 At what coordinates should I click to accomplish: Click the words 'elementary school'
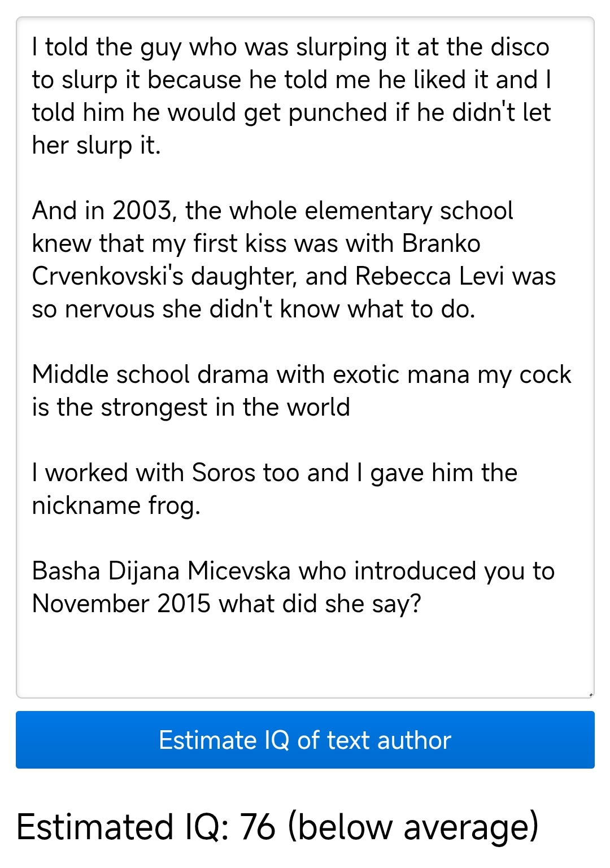click(x=409, y=211)
